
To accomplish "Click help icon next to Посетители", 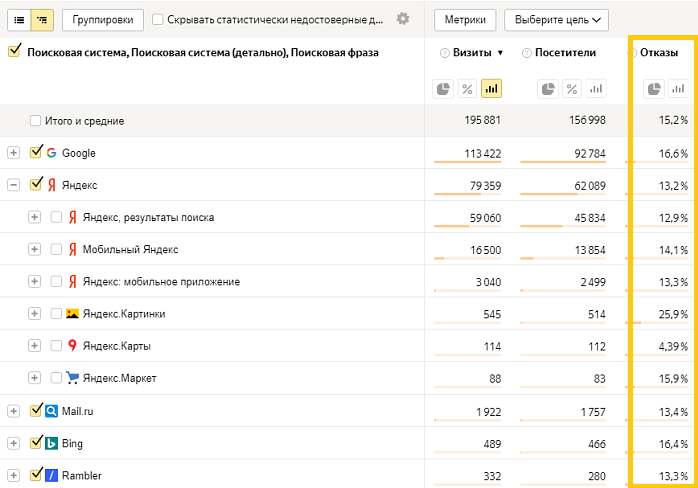I will pos(527,53).
